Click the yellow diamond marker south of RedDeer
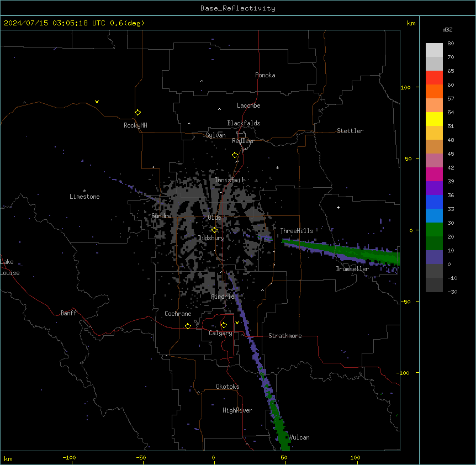Viewport: 476px width, 465px height. point(235,155)
